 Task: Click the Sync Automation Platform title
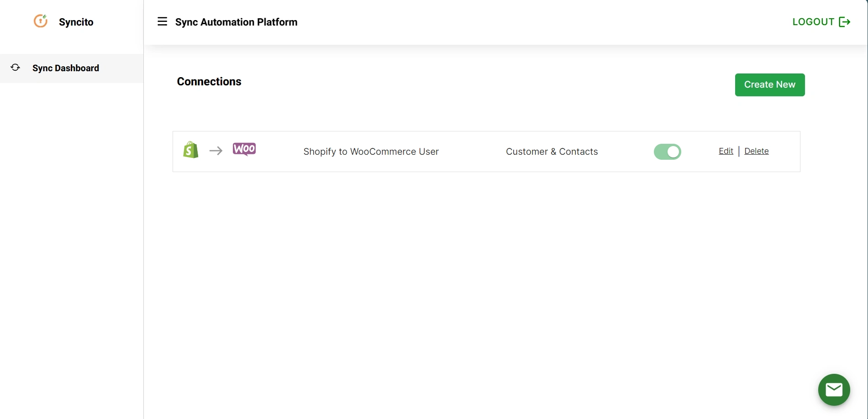(x=237, y=21)
